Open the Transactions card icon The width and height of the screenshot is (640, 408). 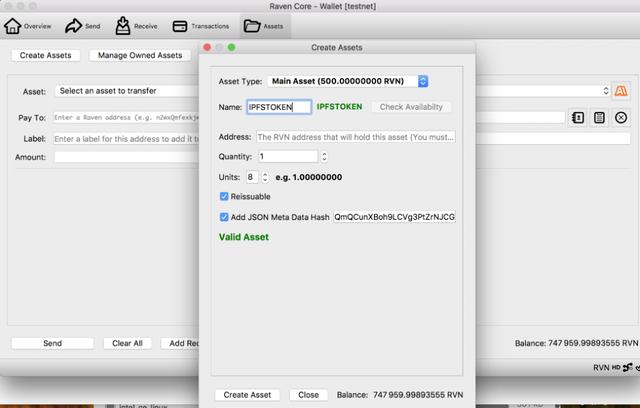[180, 26]
